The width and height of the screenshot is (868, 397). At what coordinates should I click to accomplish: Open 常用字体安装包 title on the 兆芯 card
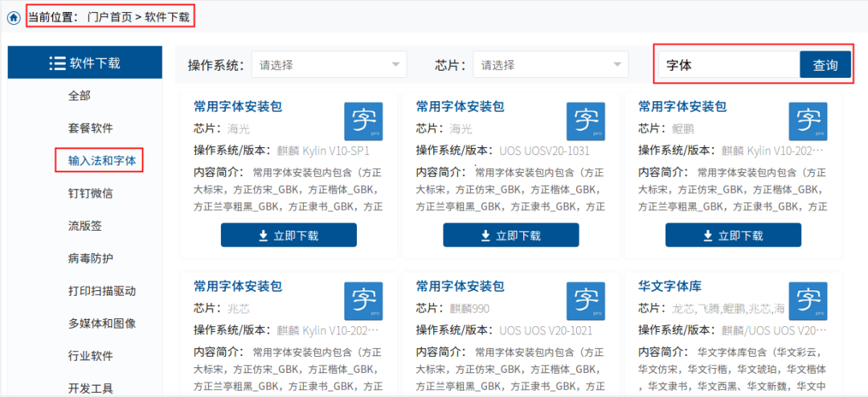coord(238,286)
